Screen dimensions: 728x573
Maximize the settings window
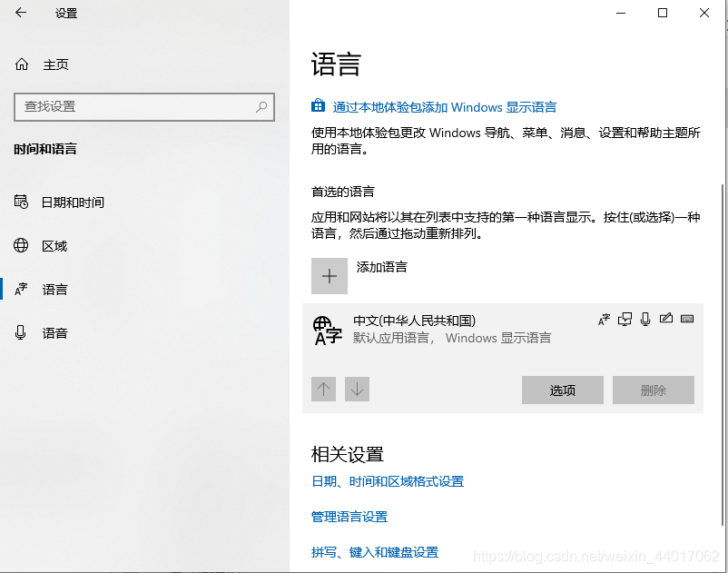point(663,13)
